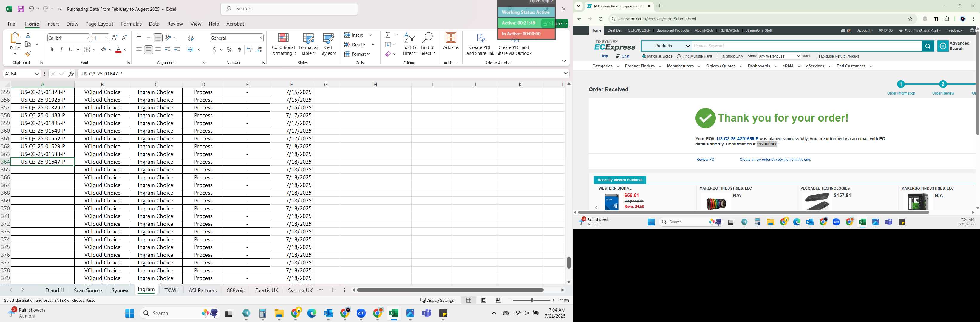Viewport: 980px width, 322px height.
Task: Open Conditional Formatting
Action: pos(283,44)
